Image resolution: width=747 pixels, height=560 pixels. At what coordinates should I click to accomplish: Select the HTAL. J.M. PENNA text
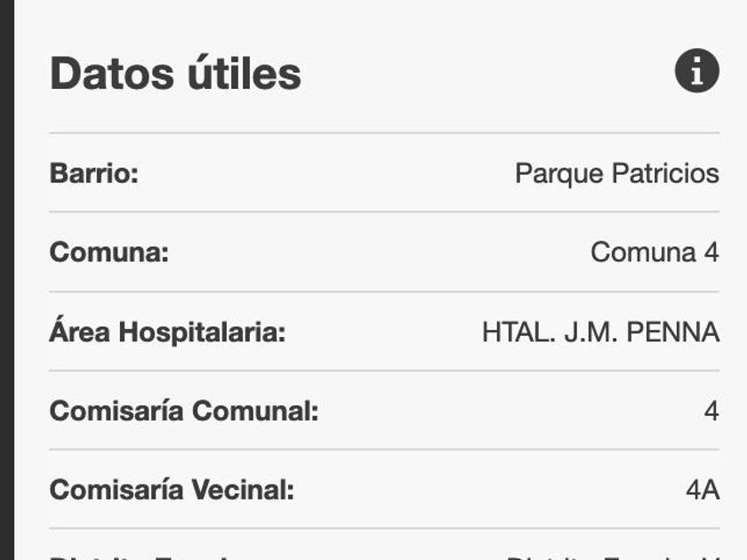tap(600, 332)
